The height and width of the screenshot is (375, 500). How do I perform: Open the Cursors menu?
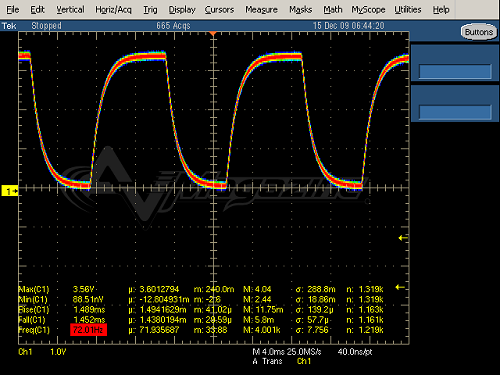pos(219,10)
